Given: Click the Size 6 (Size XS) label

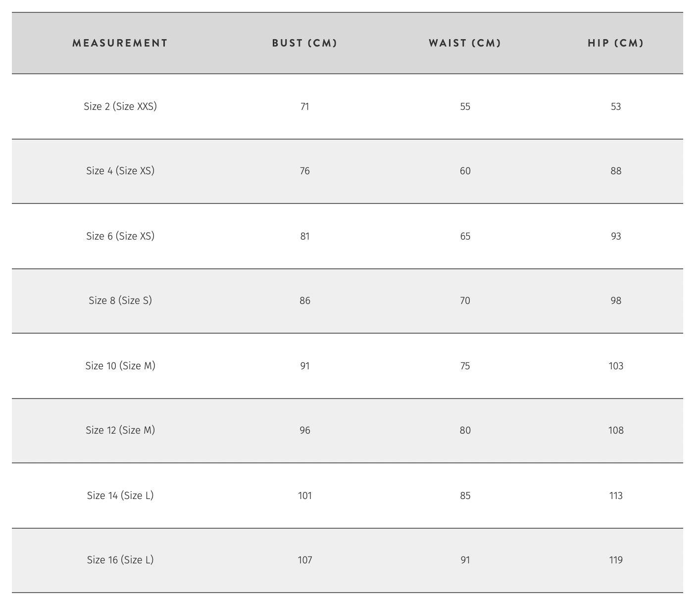Looking at the screenshot, I should coord(120,236).
